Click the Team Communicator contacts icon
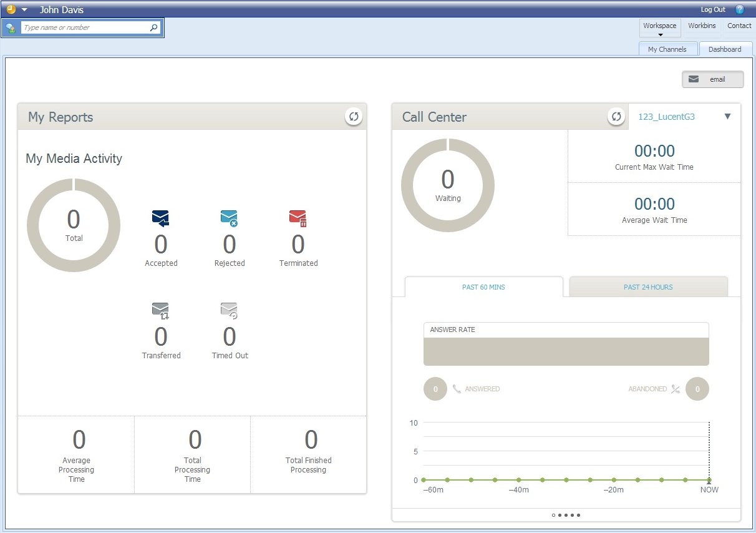 (11, 28)
